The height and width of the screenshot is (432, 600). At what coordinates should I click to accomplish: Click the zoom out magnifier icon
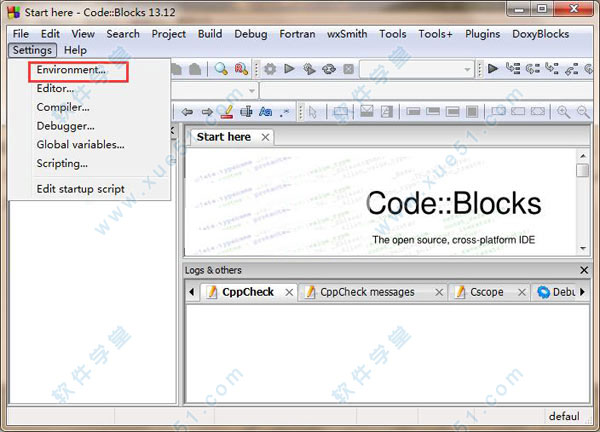pyautogui.click(x=583, y=112)
